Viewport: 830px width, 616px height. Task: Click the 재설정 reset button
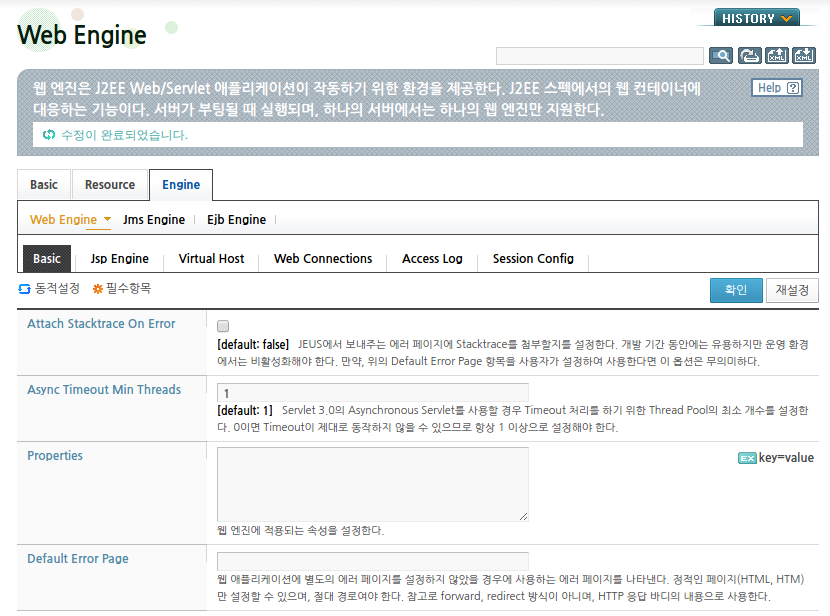[792, 290]
